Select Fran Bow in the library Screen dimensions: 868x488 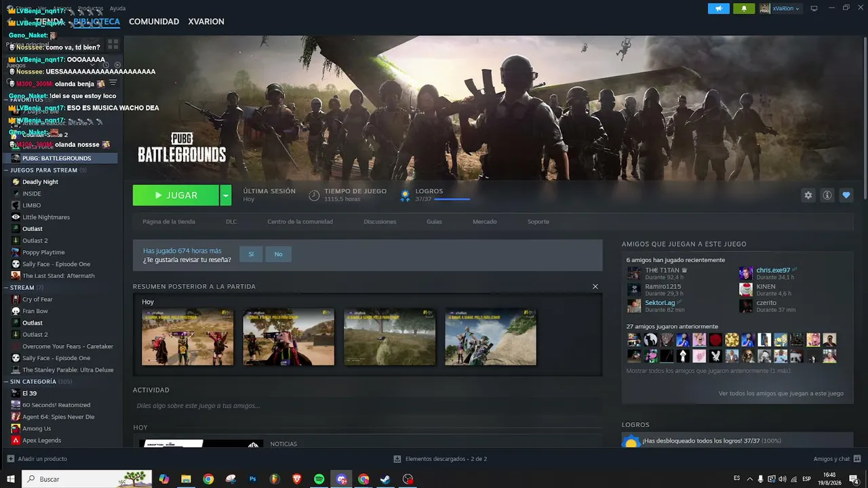coord(35,311)
